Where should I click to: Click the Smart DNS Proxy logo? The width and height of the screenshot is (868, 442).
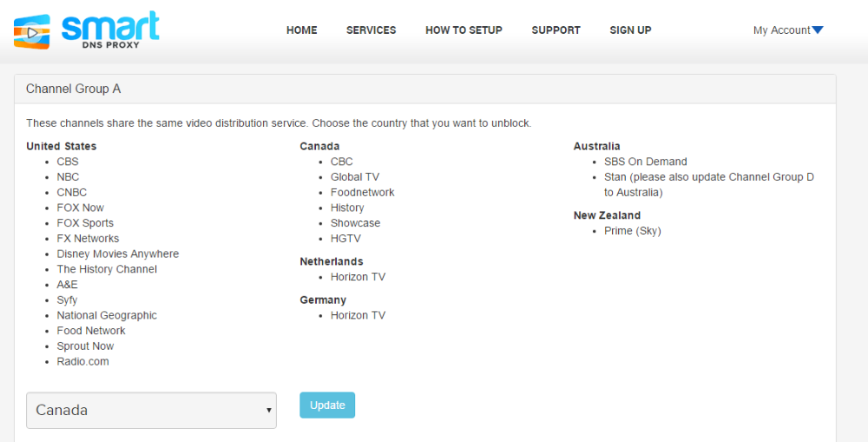[x=86, y=30]
